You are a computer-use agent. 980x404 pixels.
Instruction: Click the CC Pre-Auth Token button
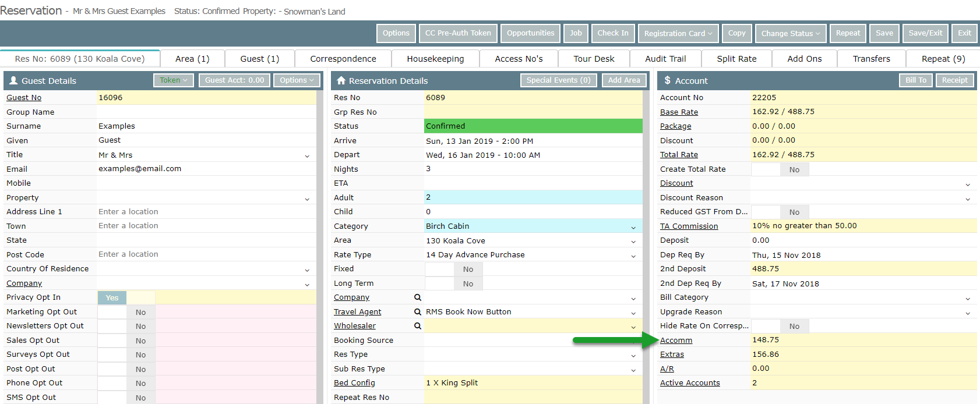click(458, 33)
